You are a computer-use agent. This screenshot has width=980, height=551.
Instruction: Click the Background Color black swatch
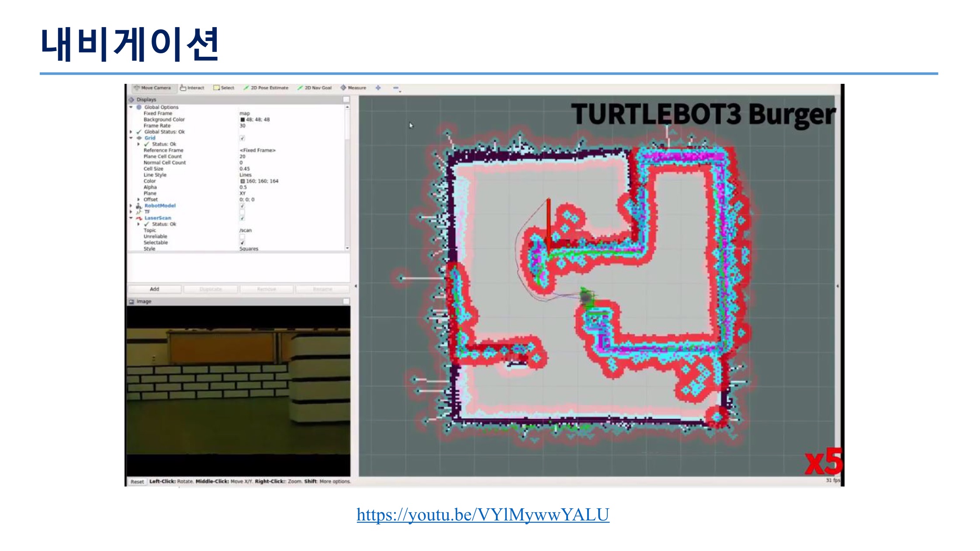(242, 120)
